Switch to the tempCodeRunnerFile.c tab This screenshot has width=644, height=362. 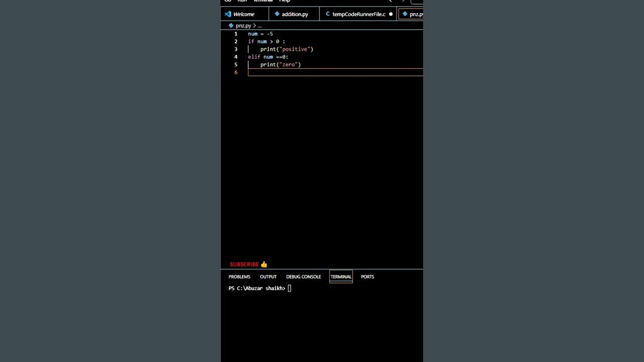[x=358, y=14]
